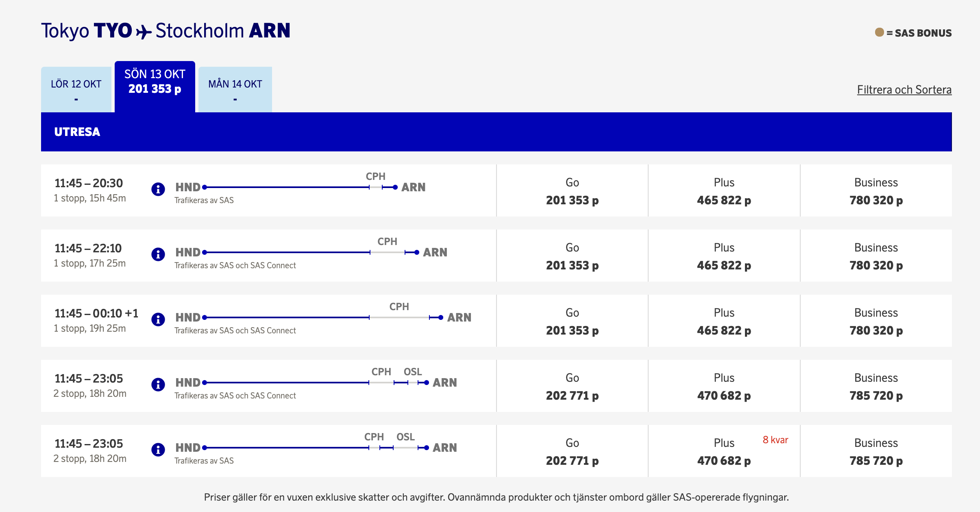Click the Tokyo TYO Stockholm ARN heading
The width and height of the screenshot is (980, 512).
point(166,31)
